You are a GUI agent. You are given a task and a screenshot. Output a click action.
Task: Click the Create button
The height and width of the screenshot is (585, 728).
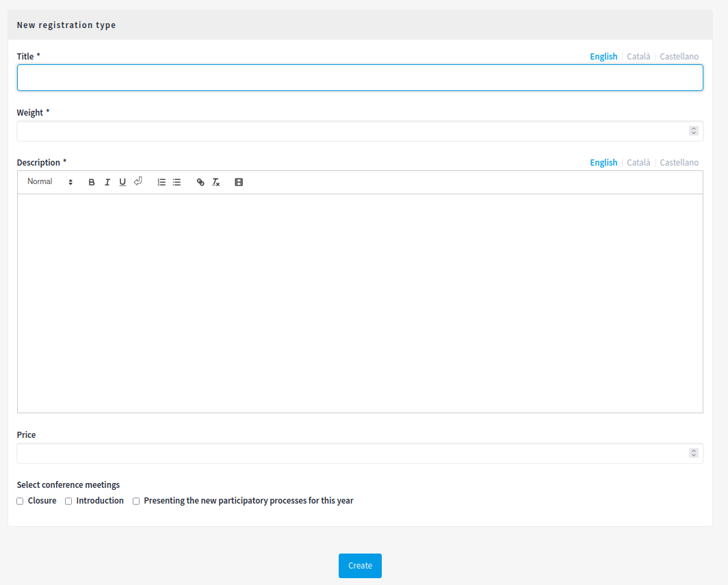click(360, 565)
